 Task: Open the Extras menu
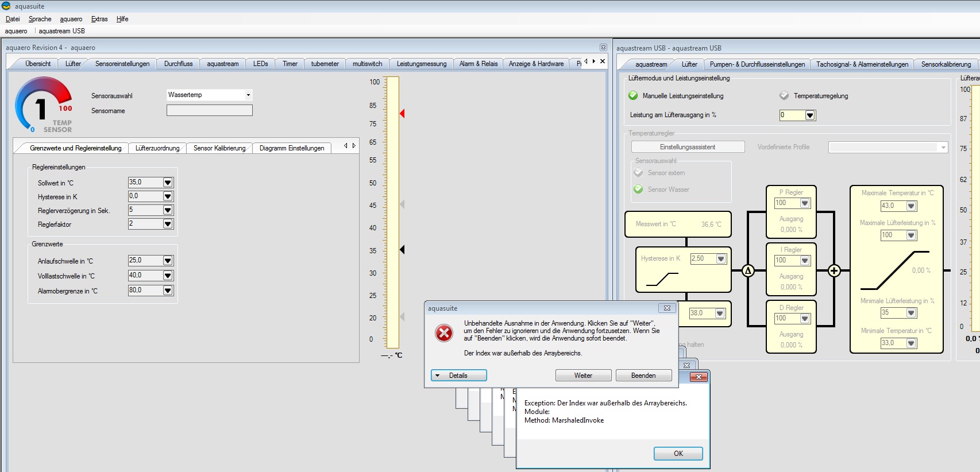tap(99, 19)
